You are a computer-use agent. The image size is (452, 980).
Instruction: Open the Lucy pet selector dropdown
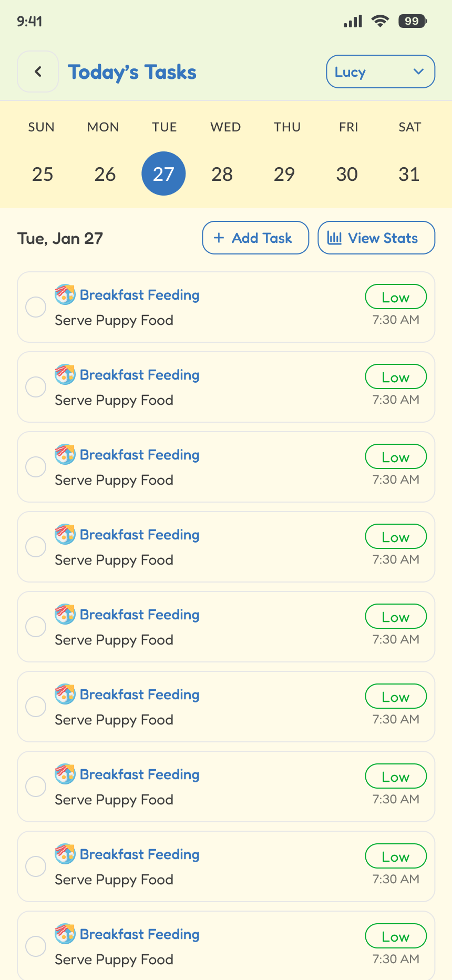(380, 72)
